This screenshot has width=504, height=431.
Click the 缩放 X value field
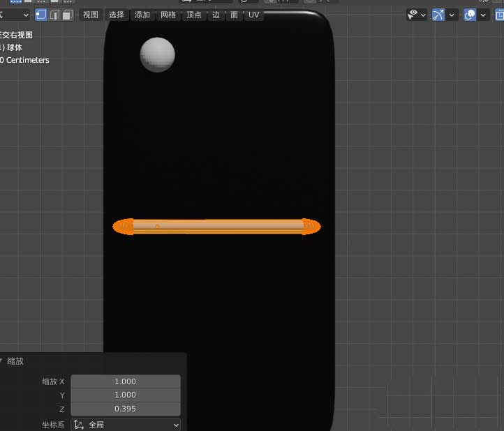[x=126, y=381]
